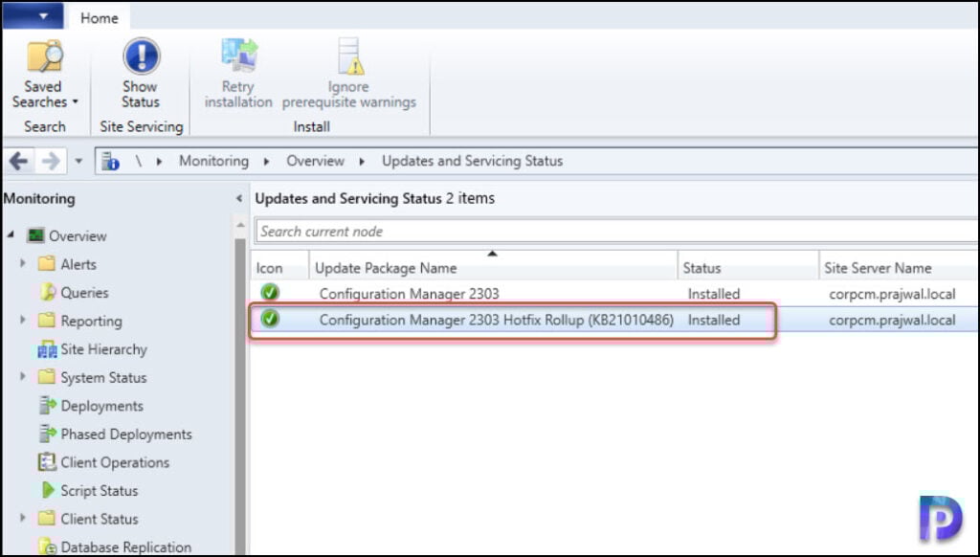The height and width of the screenshot is (557, 980).
Task: Sort by the Status column header
Action: tap(748, 268)
